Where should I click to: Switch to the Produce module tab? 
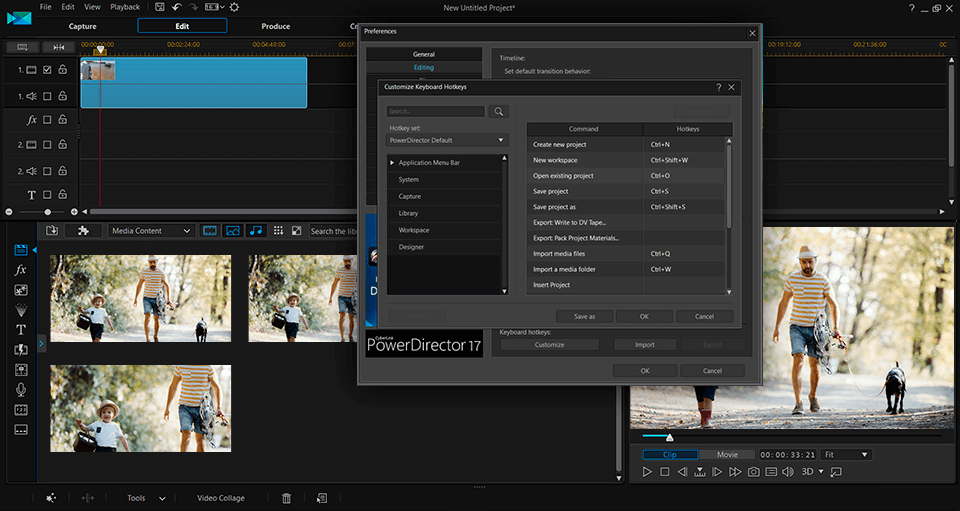click(x=276, y=26)
